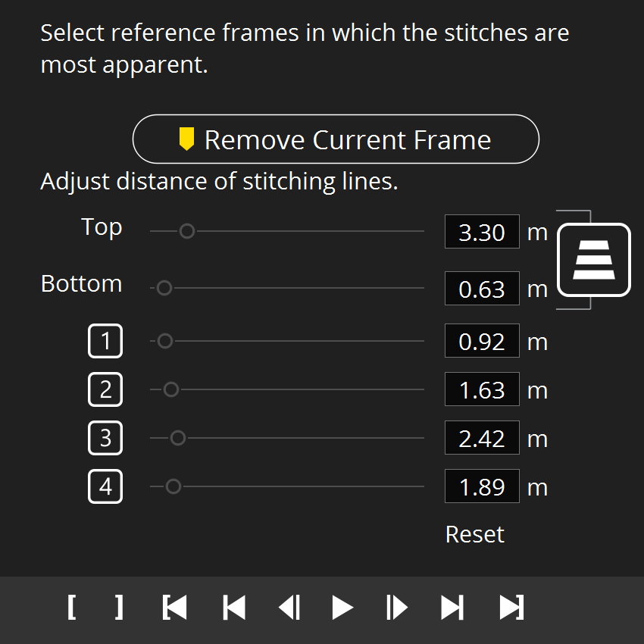The image size is (644, 644).
Task: Set the out-point with the right bracket
Action: [119, 608]
